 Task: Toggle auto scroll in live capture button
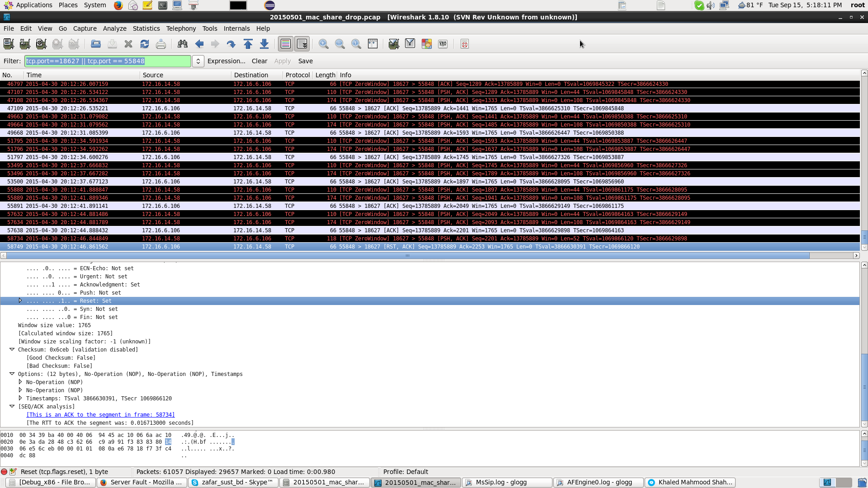click(302, 44)
